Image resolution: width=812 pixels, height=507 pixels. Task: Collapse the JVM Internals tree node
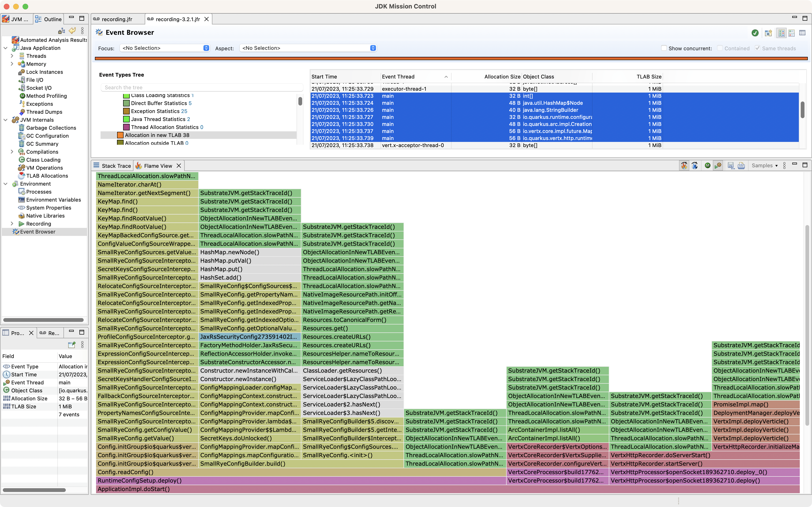(5, 120)
